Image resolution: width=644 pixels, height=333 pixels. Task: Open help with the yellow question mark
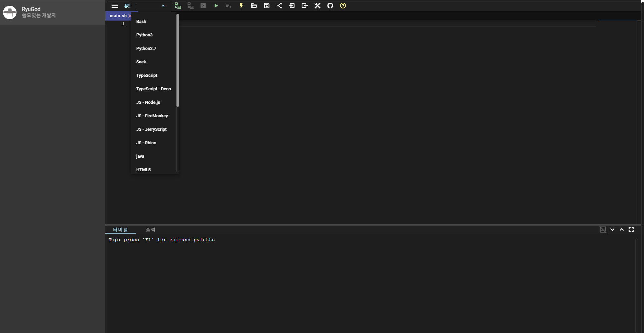(x=343, y=6)
